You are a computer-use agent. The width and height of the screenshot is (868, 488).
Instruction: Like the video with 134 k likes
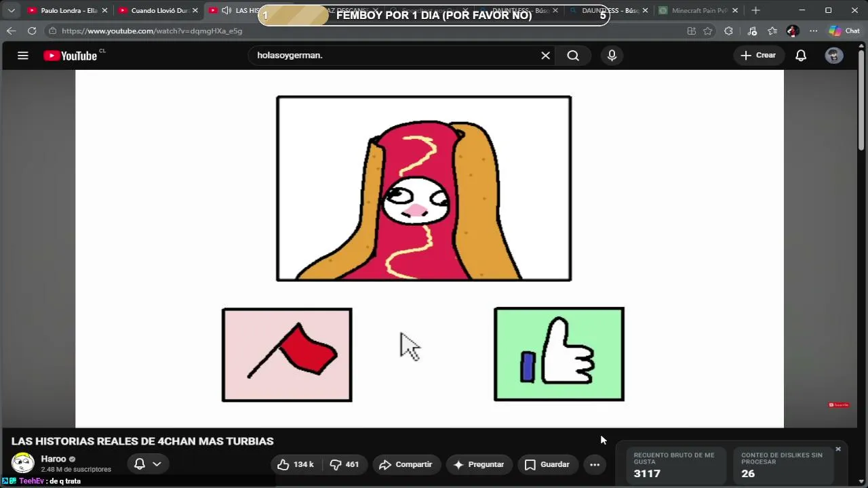296,464
